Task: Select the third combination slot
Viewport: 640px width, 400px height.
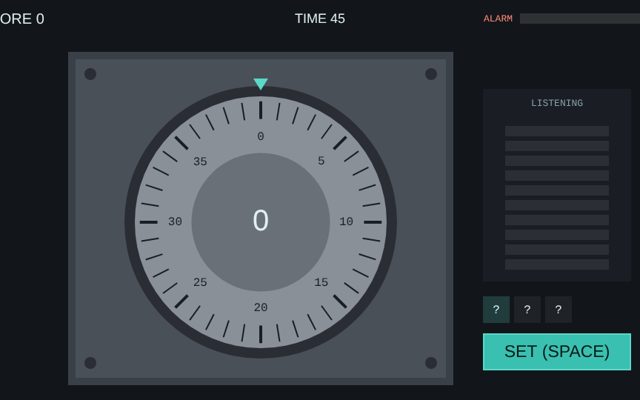Action: pyautogui.click(x=558, y=309)
